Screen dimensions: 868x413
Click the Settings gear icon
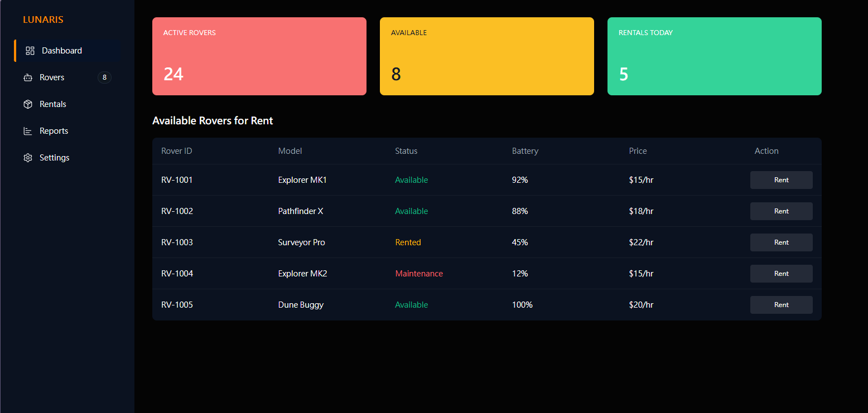pos(28,158)
